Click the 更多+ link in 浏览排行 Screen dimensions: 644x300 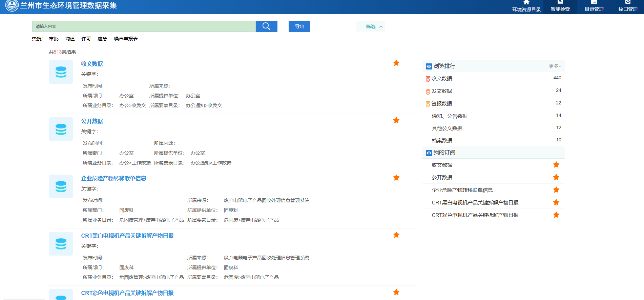pyautogui.click(x=555, y=66)
